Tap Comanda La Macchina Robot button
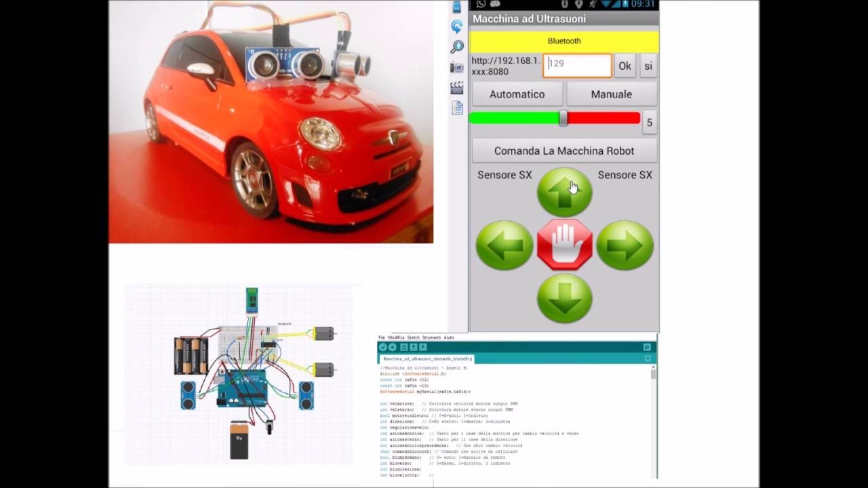 pos(564,150)
